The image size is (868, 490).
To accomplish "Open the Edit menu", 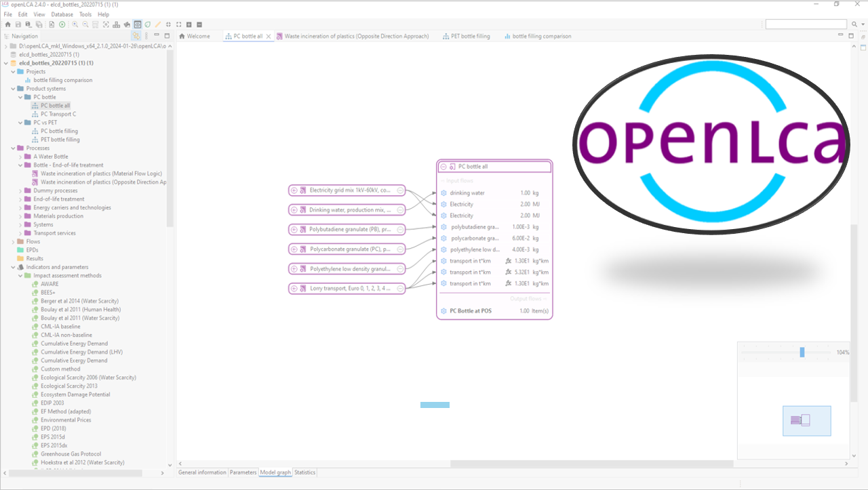I will click(22, 14).
